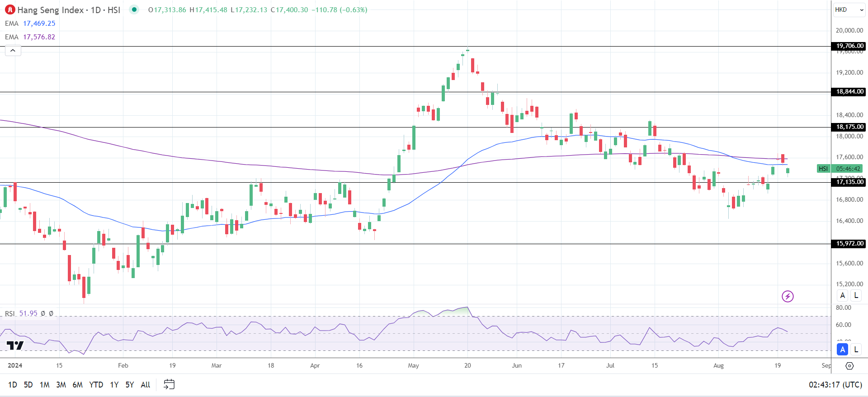
Task: Select the 5Y time range
Action: click(130, 385)
